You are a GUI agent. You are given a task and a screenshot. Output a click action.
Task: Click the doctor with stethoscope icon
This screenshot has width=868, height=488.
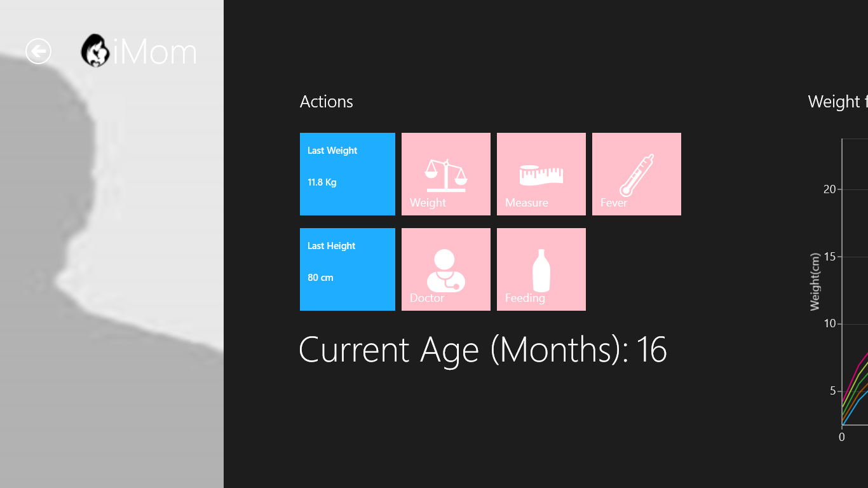click(445, 269)
